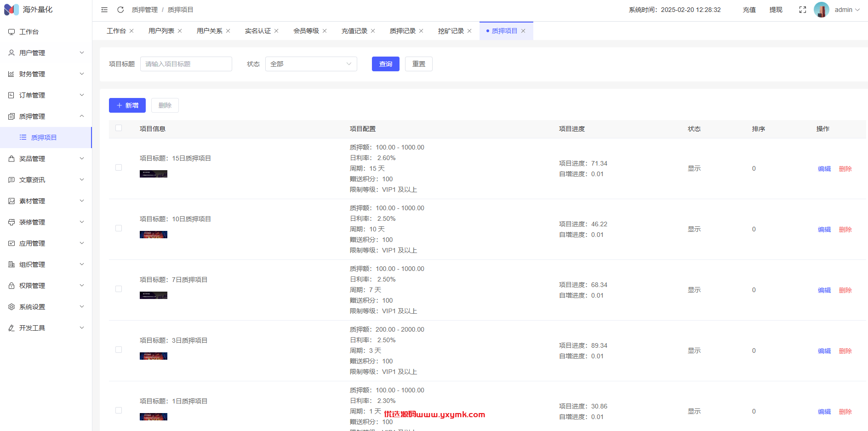Tick the select-all checkbox in table header
The image size is (868, 431).
(119, 128)
